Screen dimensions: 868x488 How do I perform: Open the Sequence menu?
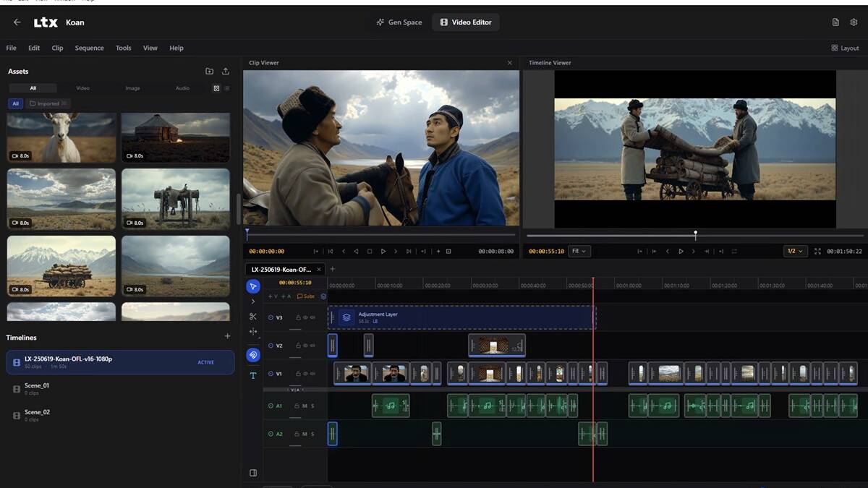tap(89, 48)
